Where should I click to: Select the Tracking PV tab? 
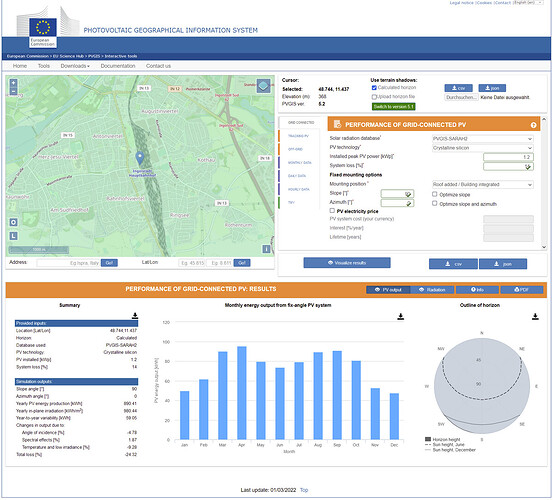[x=299, y=136]
